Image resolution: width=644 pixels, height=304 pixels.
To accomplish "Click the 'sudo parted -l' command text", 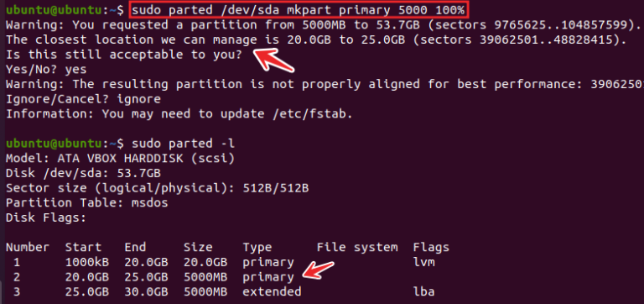I will (x=183, y=144).
